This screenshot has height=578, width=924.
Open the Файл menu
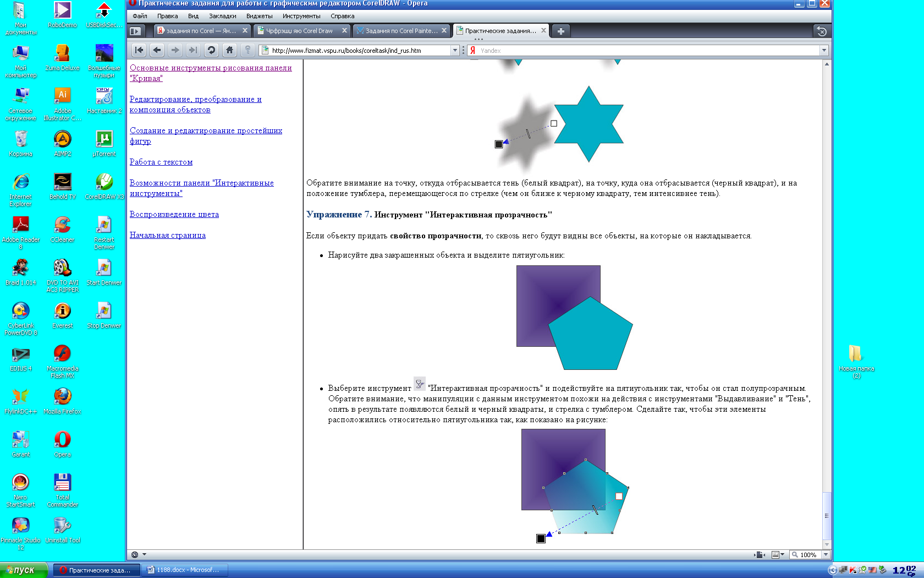click(140, 16)
